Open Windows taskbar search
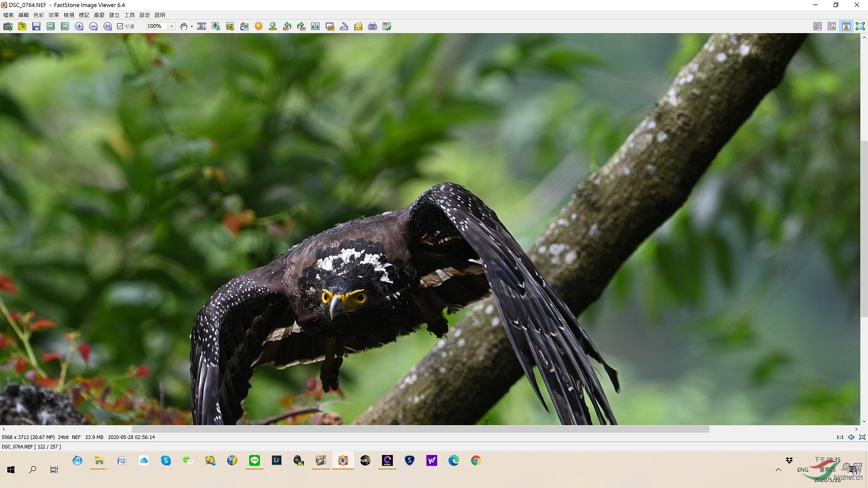Viewport: 868px width, 488px height. pos(33,469)
